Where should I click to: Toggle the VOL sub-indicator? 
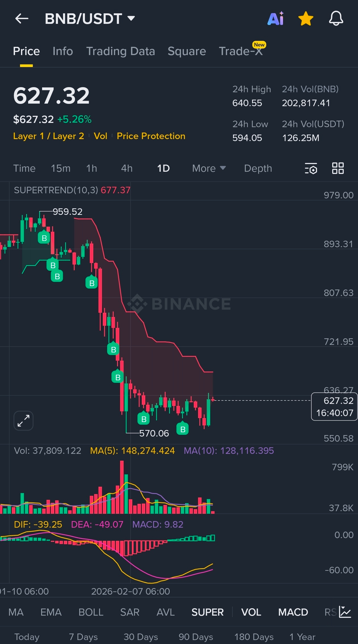click(x=251, y=612)
